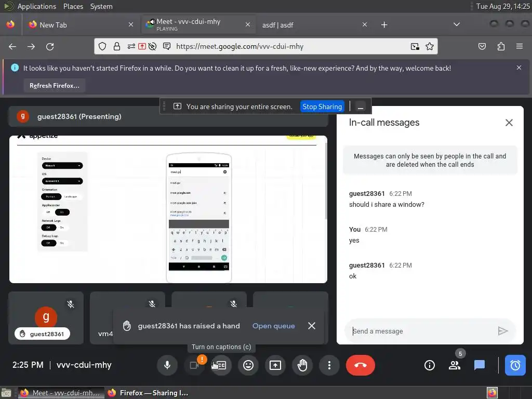Toggle the chat panel icon
532x399 pixels.
point(480,365)
